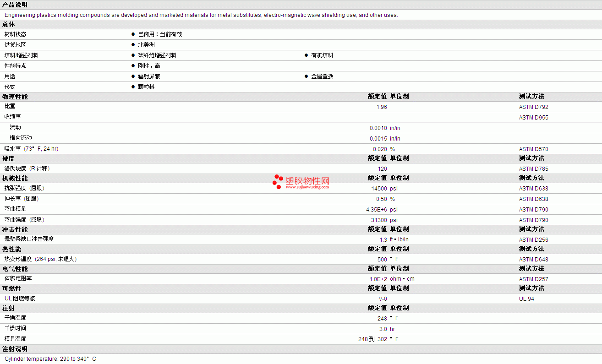Select the 'ASTM D257' test method

click(533, 279)
